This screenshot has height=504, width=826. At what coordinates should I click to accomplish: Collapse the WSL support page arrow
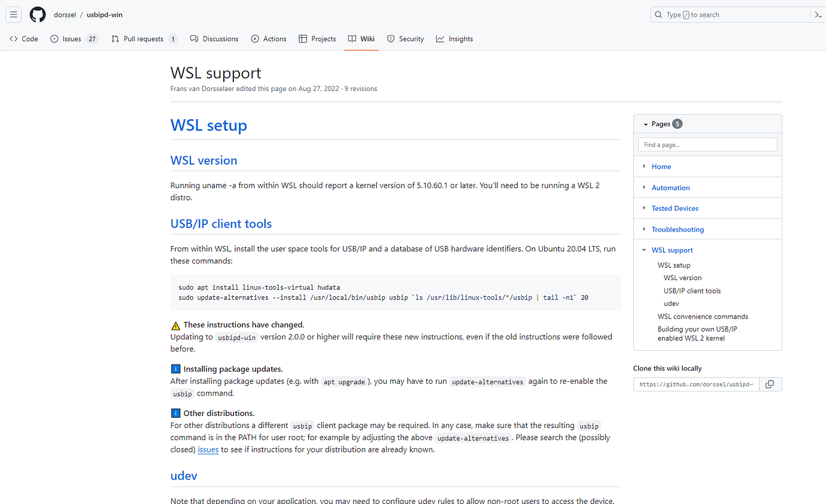pyautogui.click(x=645, y=250)
